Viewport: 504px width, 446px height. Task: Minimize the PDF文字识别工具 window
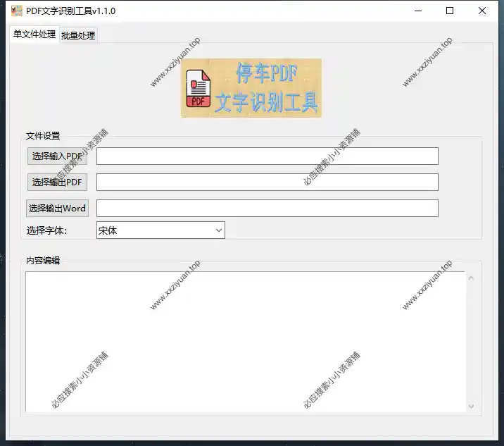click(418, 11)
